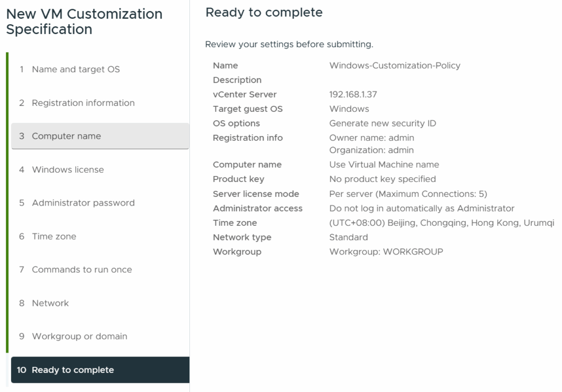
Task: Jump to step 4 Windows license
Action: [100, 170]
